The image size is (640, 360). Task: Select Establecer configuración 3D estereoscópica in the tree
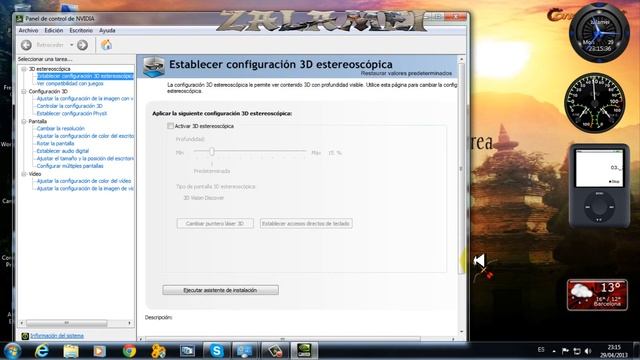pyautogui.click(x=85, y=76)
